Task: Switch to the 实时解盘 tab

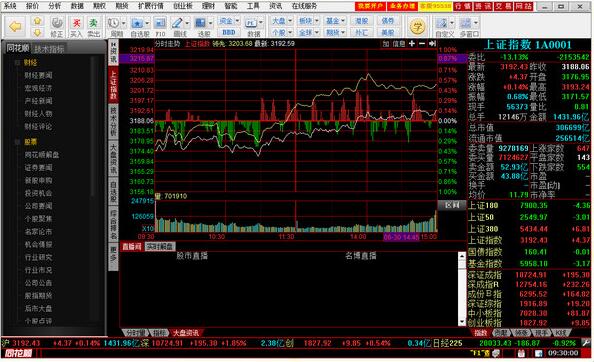Action: point(159,247)
